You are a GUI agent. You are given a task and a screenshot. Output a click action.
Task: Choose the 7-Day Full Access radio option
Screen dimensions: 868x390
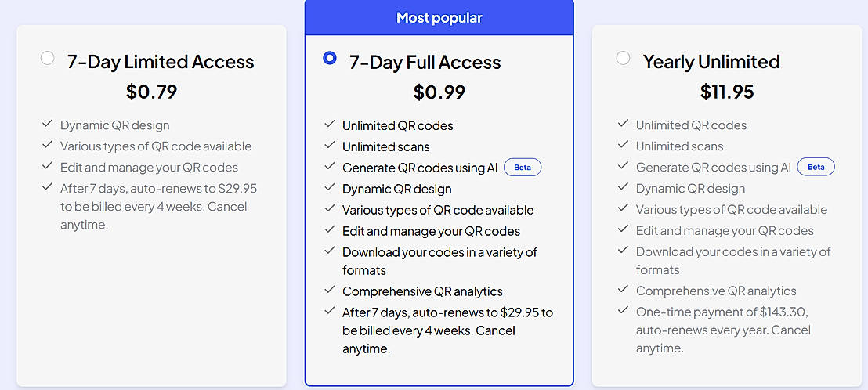330,58
